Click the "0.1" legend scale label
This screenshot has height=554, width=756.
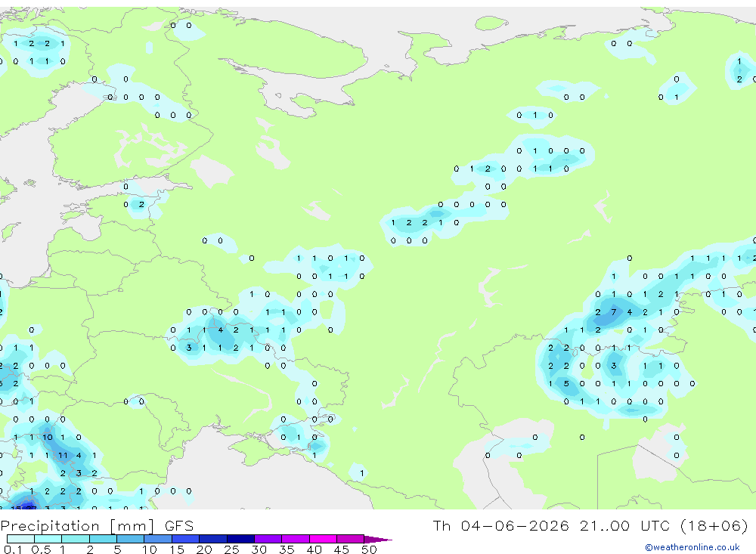point(13,549)
